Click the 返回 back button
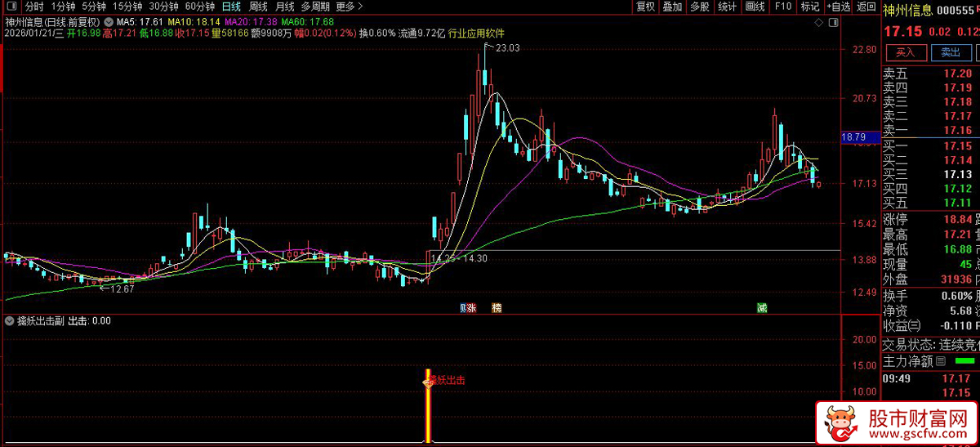This screenshot has height=447, width=980. 866,7
